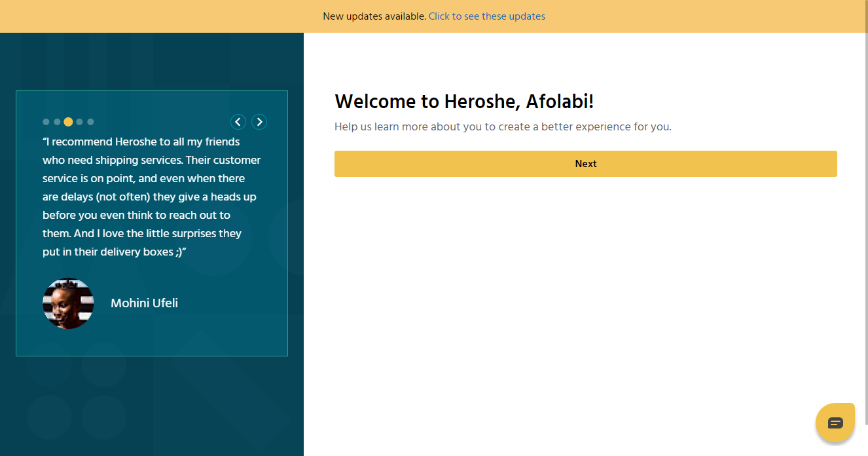
Task: Select the active yellow carousel dot
Action: pyautogui.click(x=68, y=122)
